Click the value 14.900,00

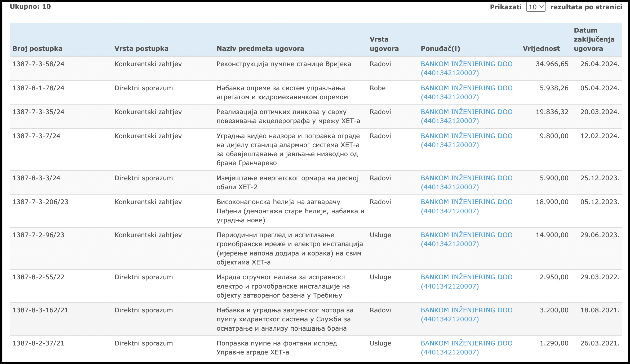(x=552, y=235)
